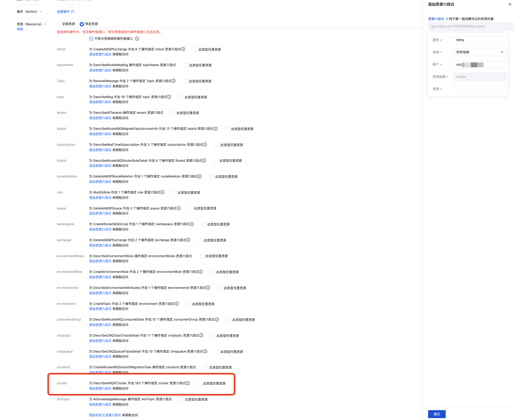Close the 添加资源六段式 side panel
Image resolution: width=515 pixels, height=420 pixels.
pyautogui.click(x=510, y=4)
